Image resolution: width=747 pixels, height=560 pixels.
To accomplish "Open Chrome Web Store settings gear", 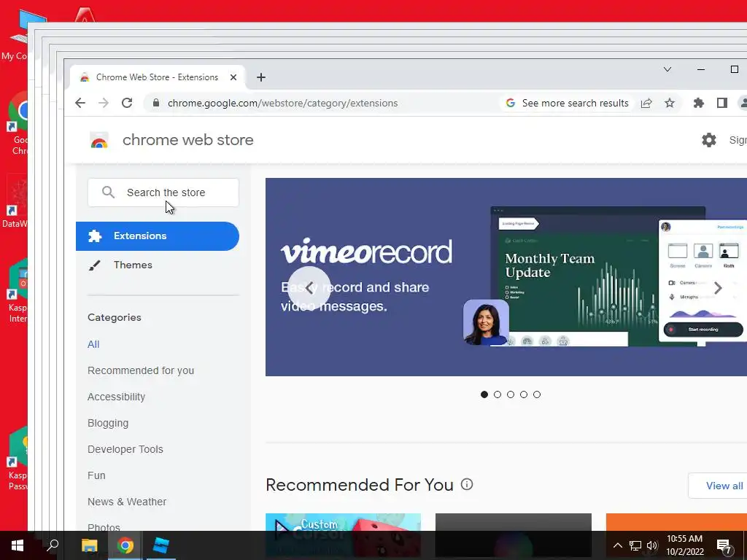I will tap(709, 140).
